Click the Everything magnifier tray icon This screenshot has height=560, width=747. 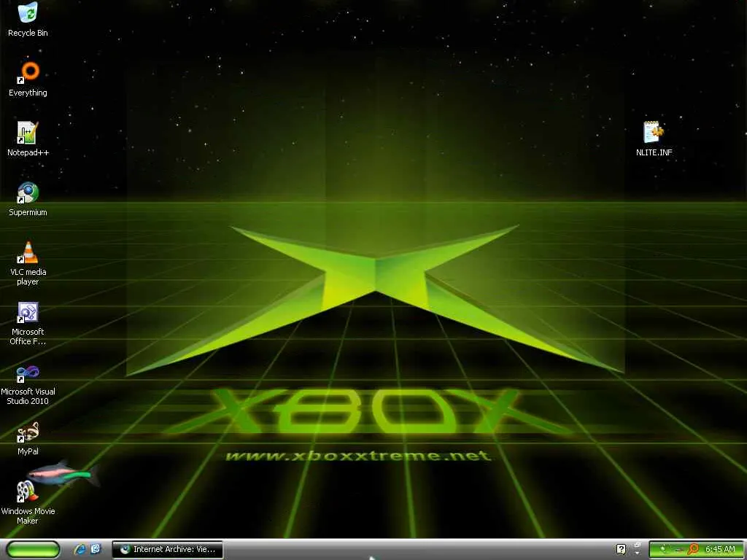click(x=693, y=549)
